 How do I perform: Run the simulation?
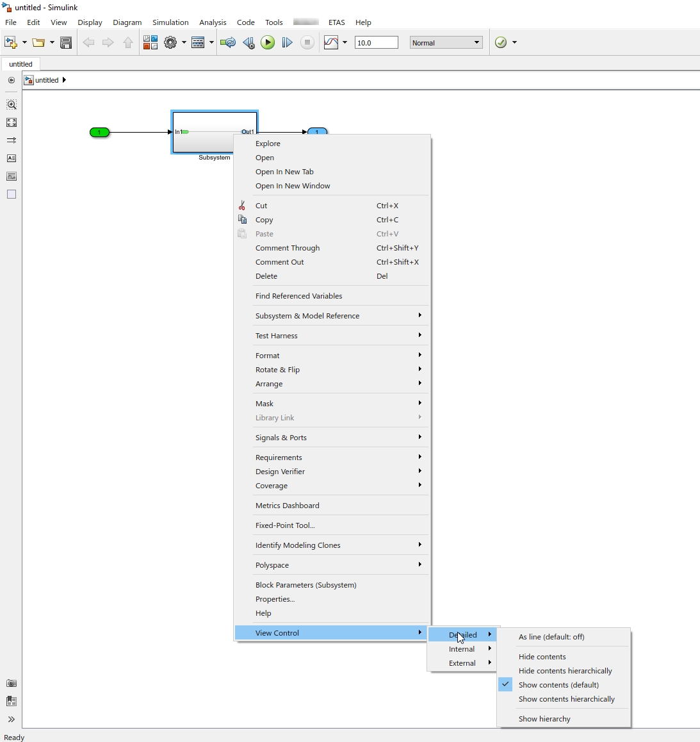(268, 42)
